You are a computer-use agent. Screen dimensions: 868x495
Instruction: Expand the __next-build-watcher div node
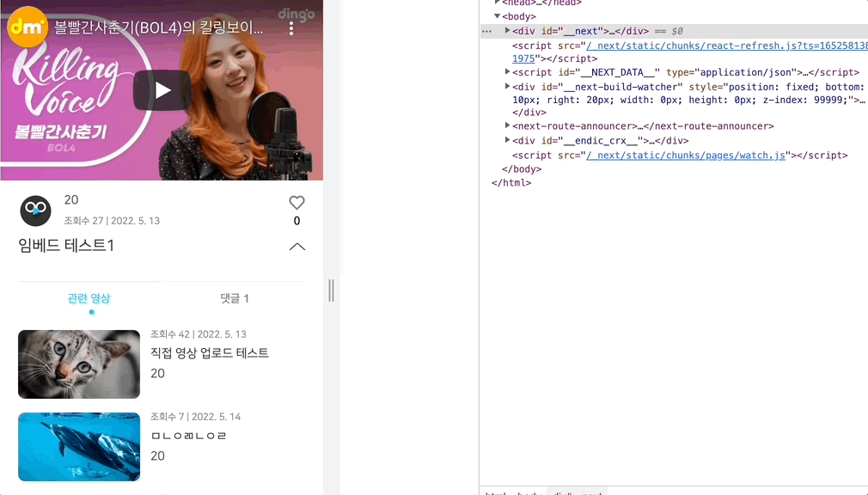pos(507,87)
